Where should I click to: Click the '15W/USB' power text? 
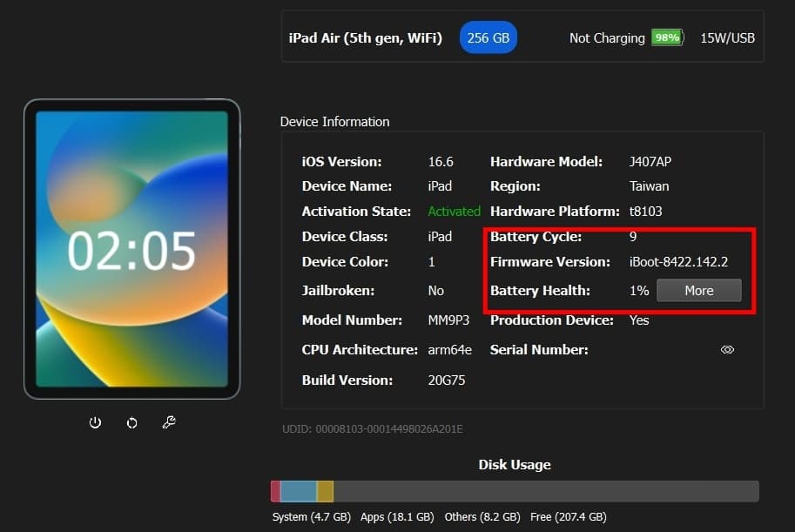tap(727, 38)
